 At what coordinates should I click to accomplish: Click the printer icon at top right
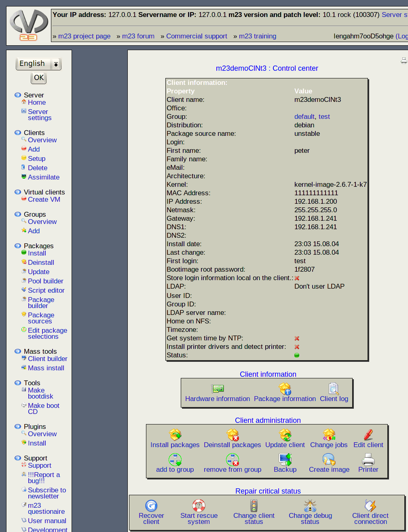tap(404, 61)
